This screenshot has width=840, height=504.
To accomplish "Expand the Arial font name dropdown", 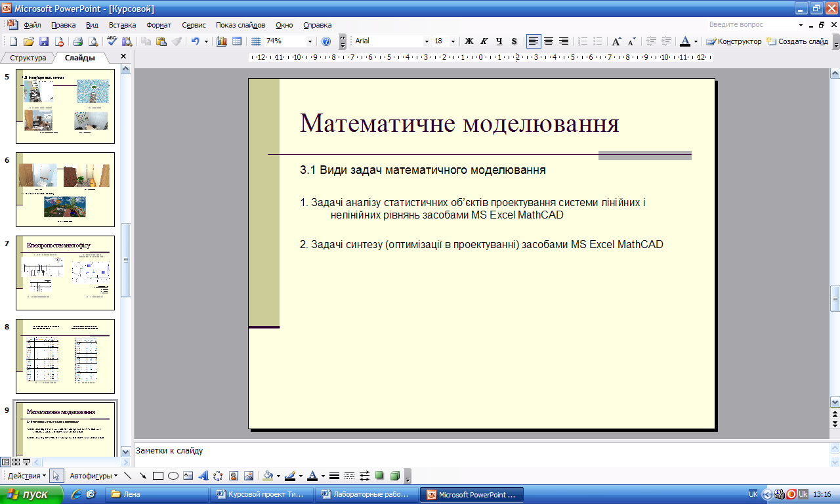I will 426,41.
